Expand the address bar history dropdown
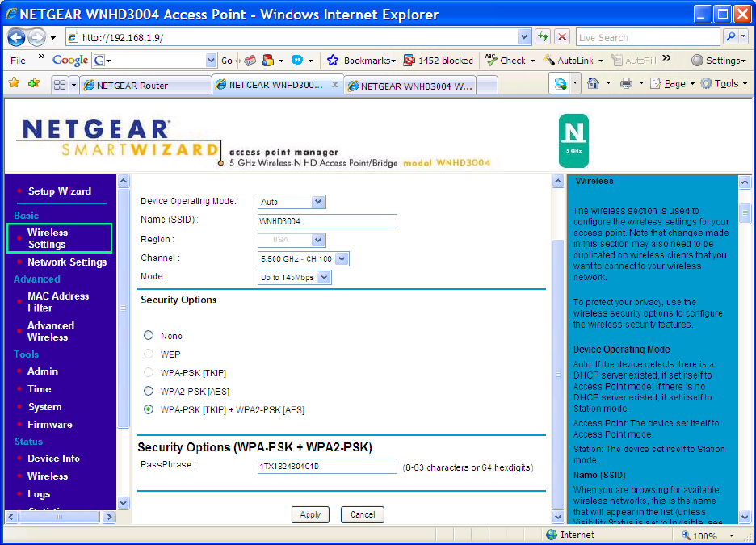The width and height of the screenshot is (756, 545). (x=524, y=36)
